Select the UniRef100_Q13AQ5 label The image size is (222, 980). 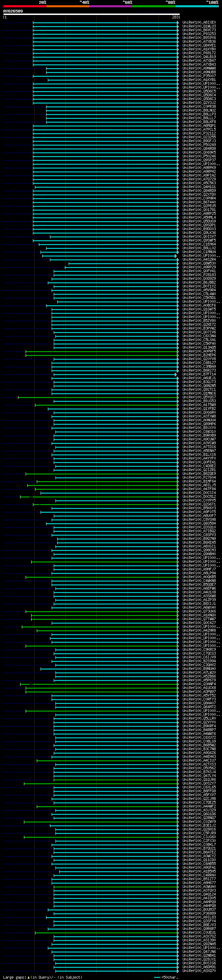tap(199, 347)
